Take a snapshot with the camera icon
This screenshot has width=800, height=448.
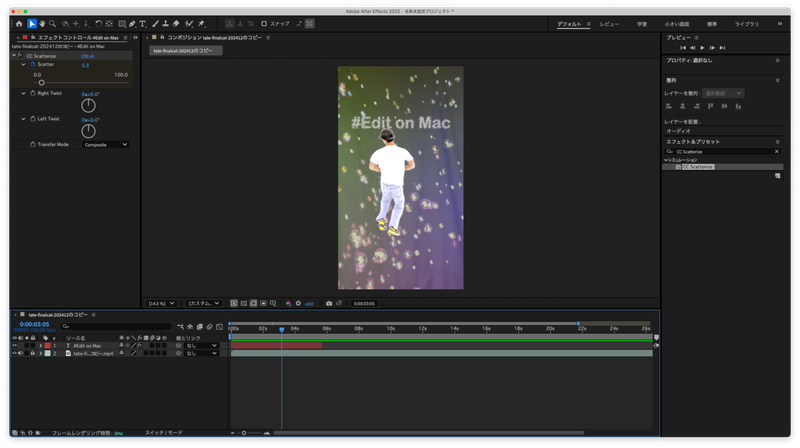[x=329, y=303]
